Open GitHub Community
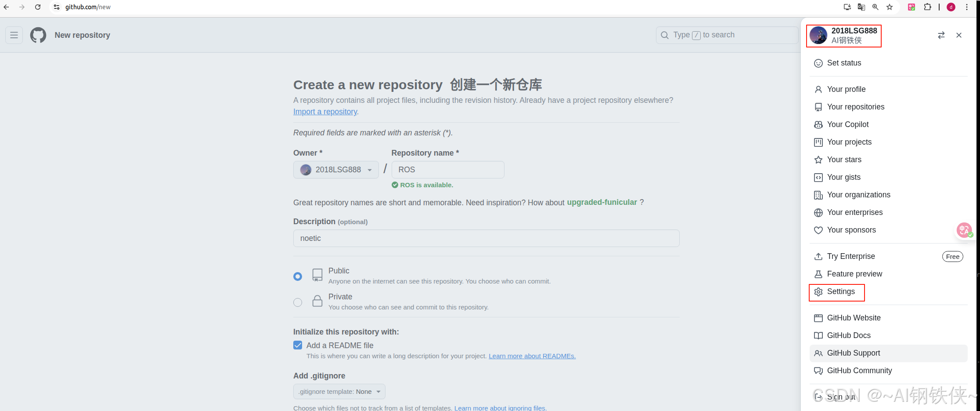 (x=889, y=371)
